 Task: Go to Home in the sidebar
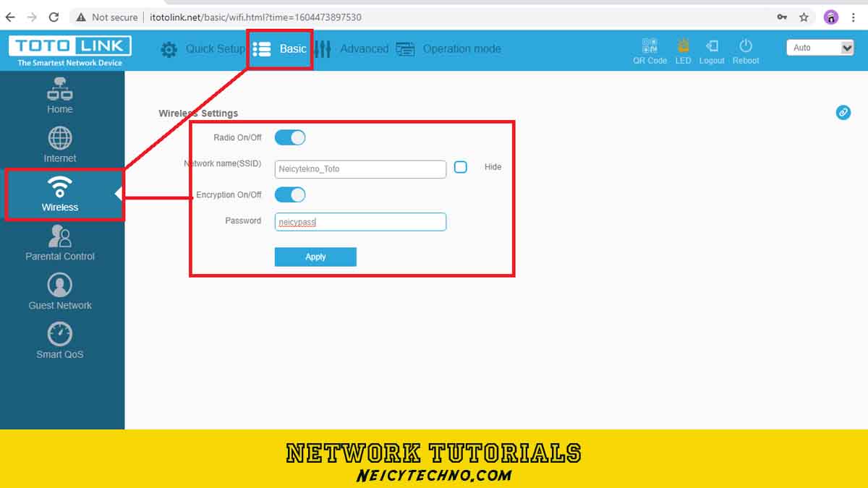pos(60,95)
